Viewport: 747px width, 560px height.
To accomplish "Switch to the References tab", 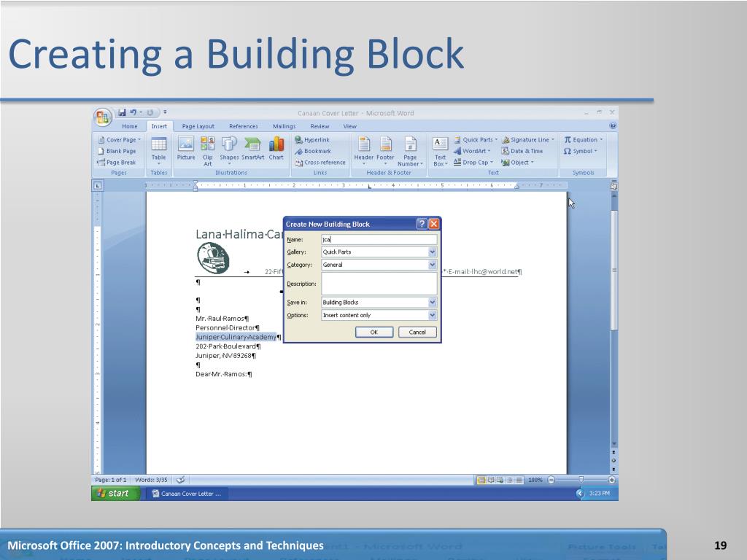I will tap(244, 126).
